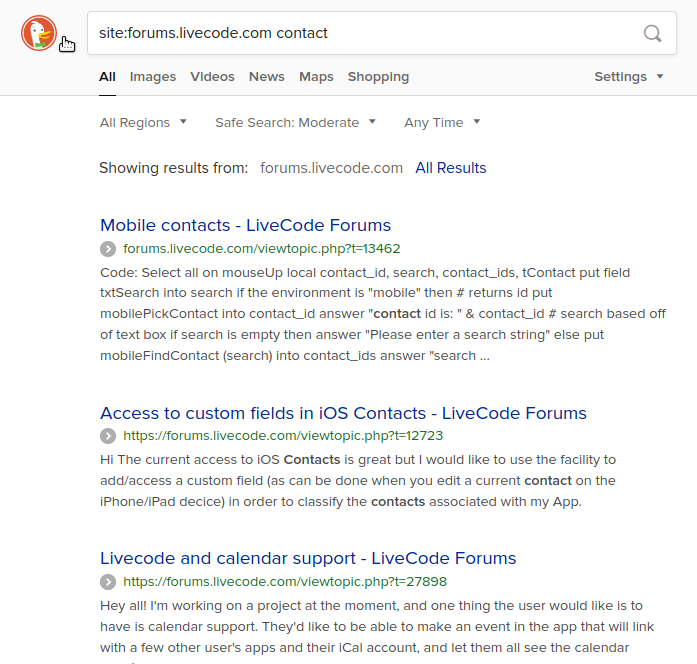
Task: Open the Settings dropdown
Action: click(x=628, y=77)
